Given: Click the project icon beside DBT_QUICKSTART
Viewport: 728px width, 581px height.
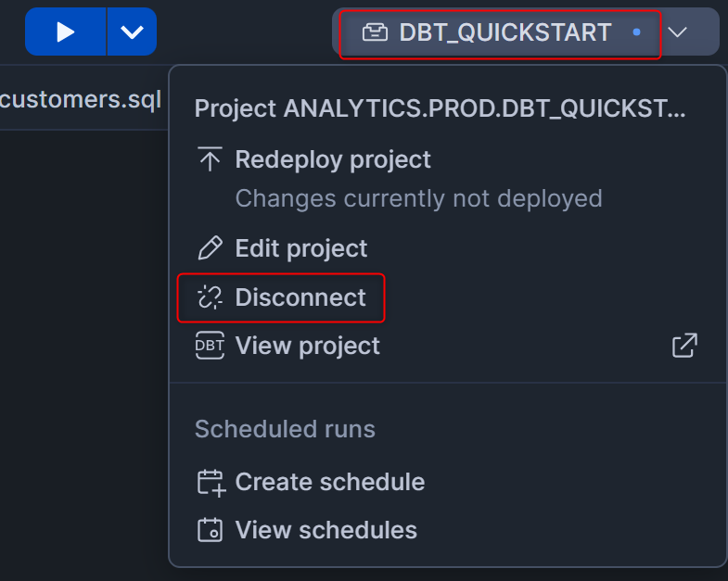Looking at the screenshot, I should 374,32.
